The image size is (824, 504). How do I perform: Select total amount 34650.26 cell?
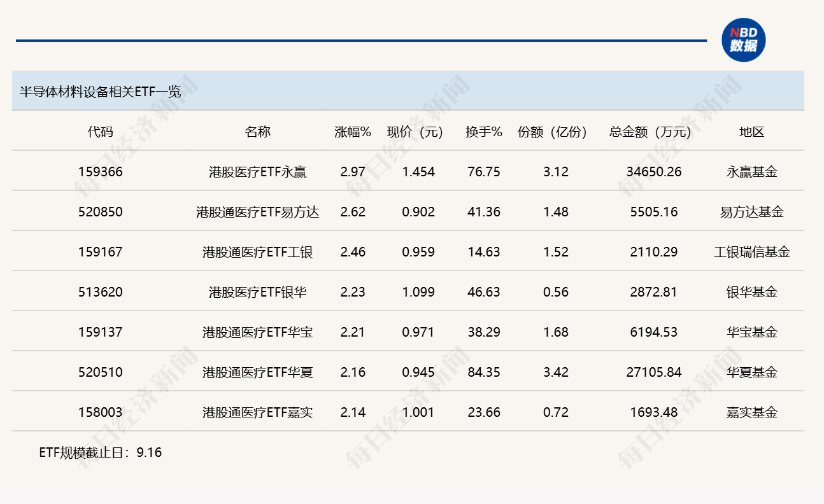point(654,172)
